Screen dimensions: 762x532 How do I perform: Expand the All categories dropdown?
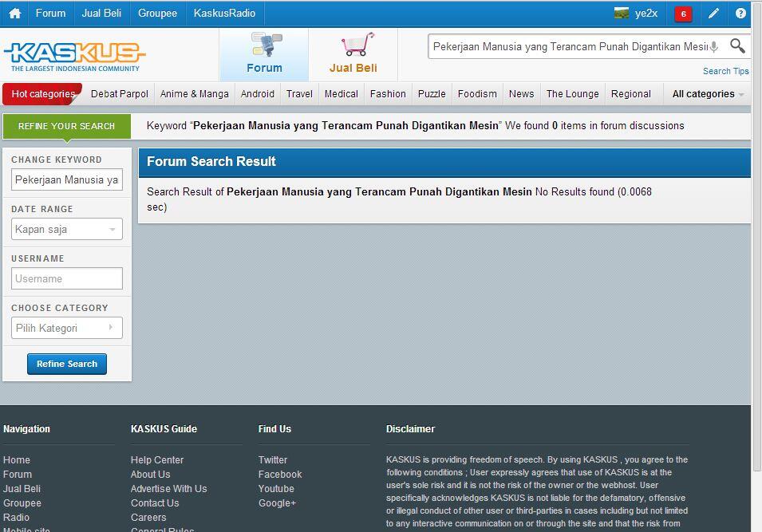click(x=708, y=94)
